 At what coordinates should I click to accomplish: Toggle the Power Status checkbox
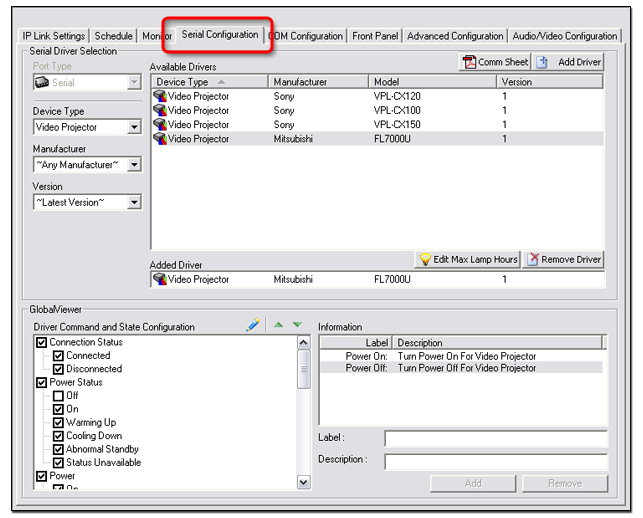click(x=41, y=383)
